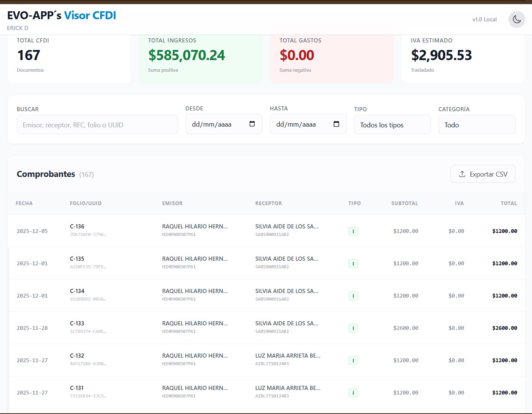Open the HASTA date picker calendar icon

(336, 124)
